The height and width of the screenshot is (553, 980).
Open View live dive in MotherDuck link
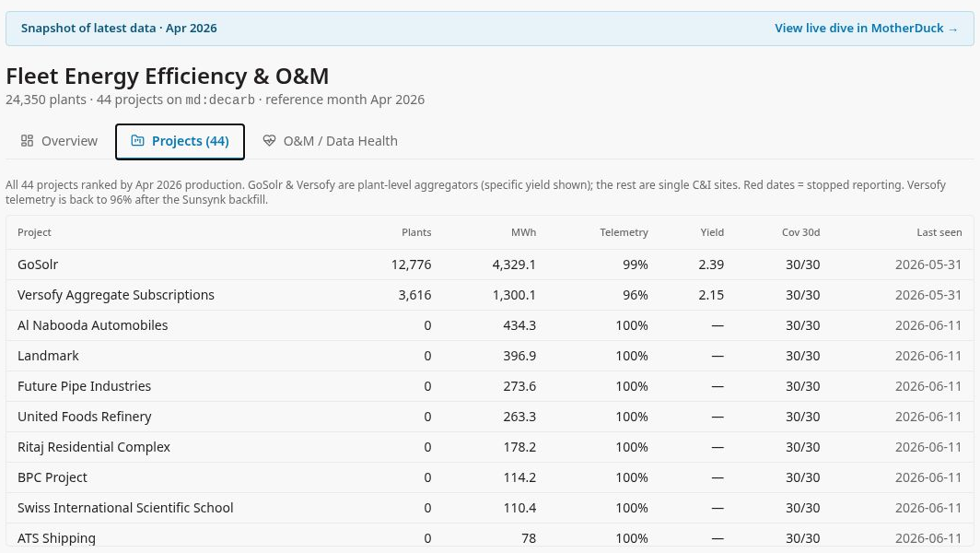[x=866, y=29]
